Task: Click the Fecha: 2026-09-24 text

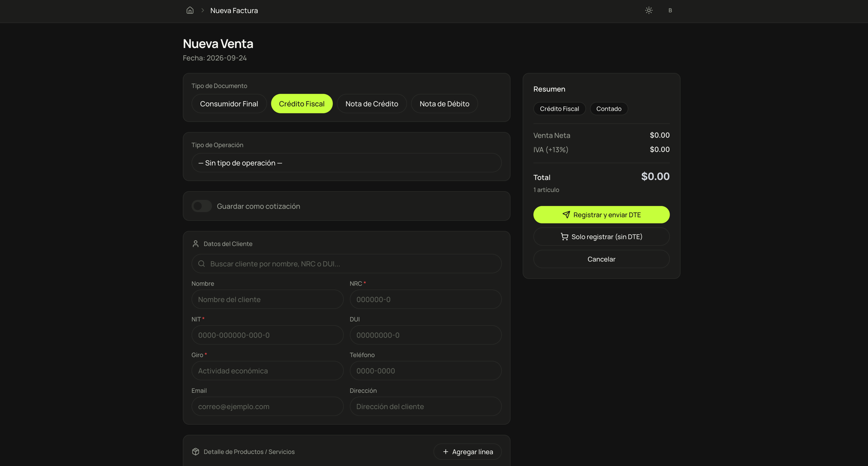Action: click(x=214, y=58)
